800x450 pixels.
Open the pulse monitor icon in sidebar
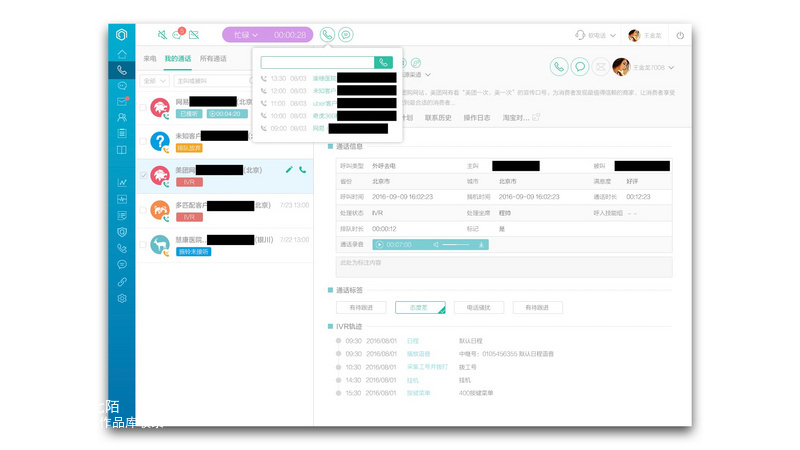(121, 199)
